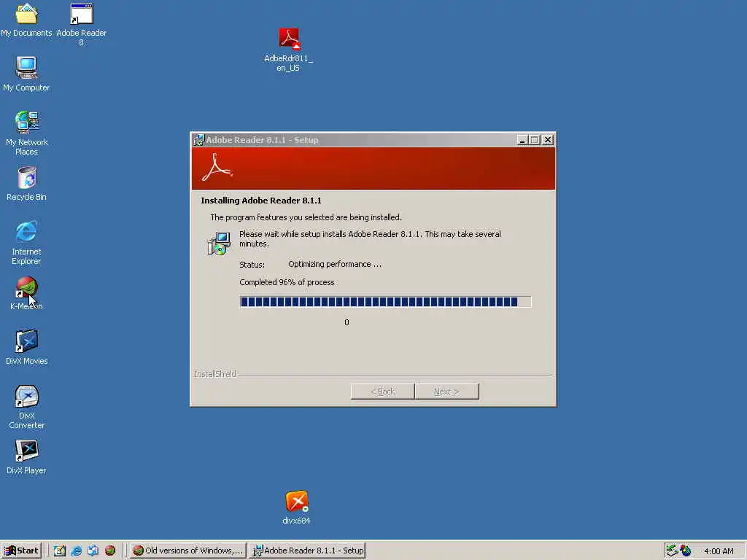Click Show Desktop icon in Quick Launch
Viewport: 747px width, 560px height.
coord(60,551)
